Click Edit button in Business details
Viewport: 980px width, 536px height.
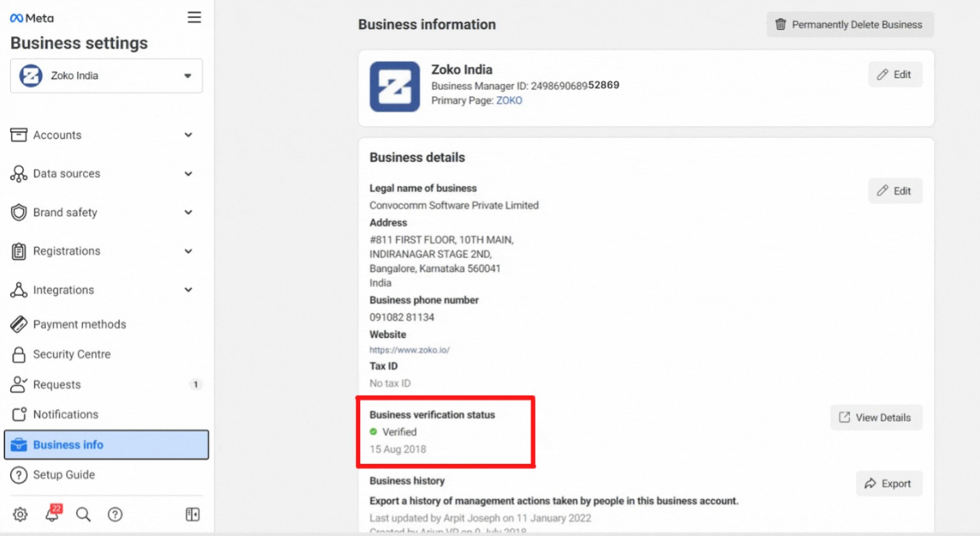pos(895,191)
